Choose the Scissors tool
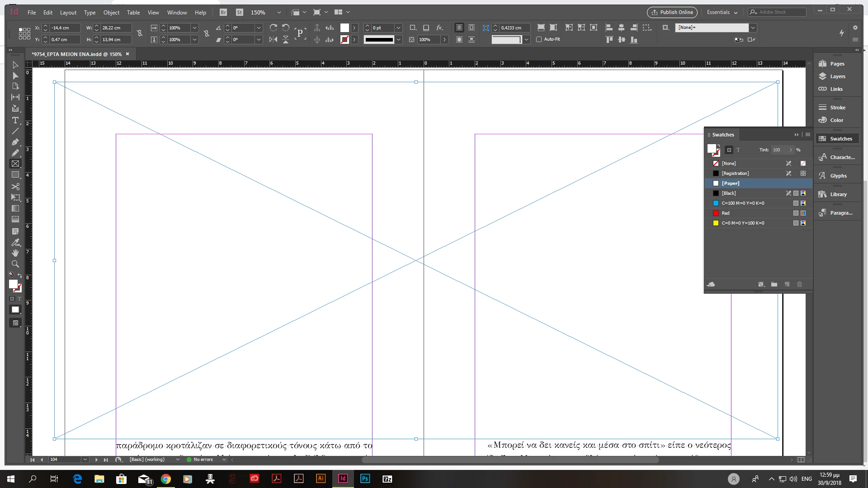The width and height of the screenshot is (868, 488). [15, 186]
